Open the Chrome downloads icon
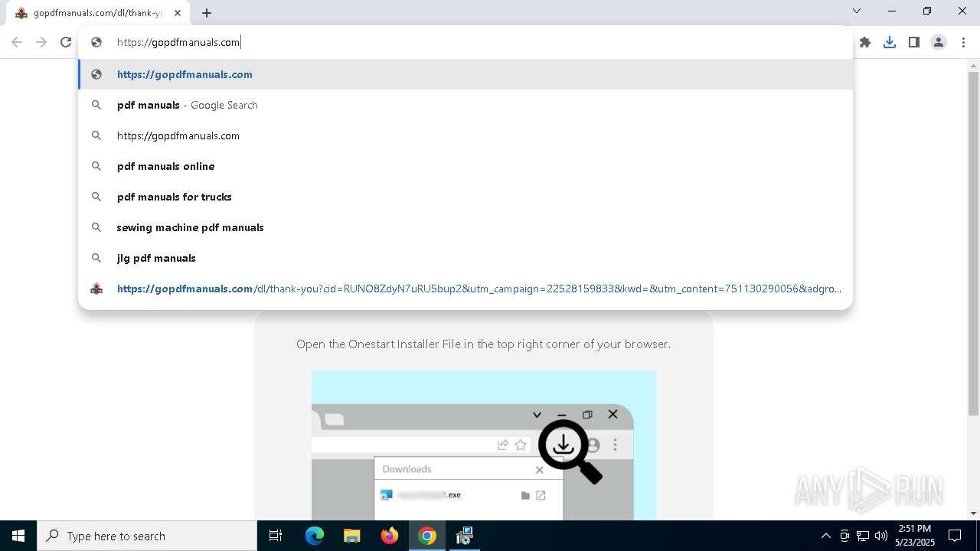This screenshot has height=551, width=980. point(890,42)
